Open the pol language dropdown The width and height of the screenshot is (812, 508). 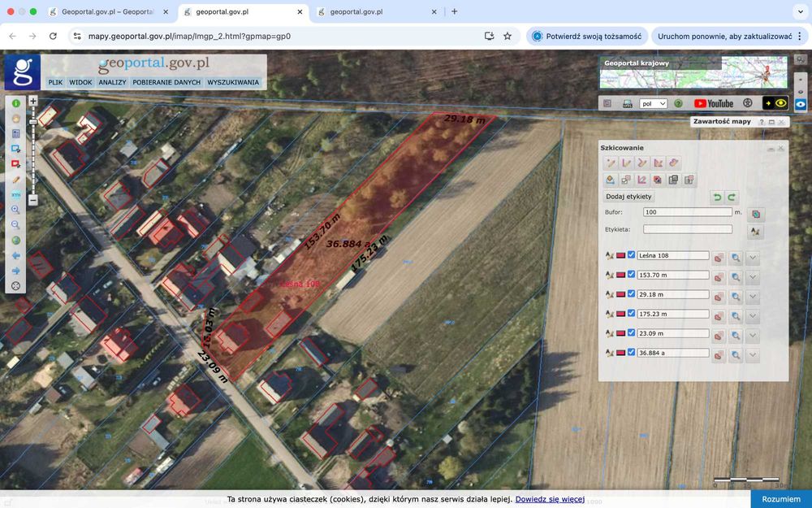[653, 104]
